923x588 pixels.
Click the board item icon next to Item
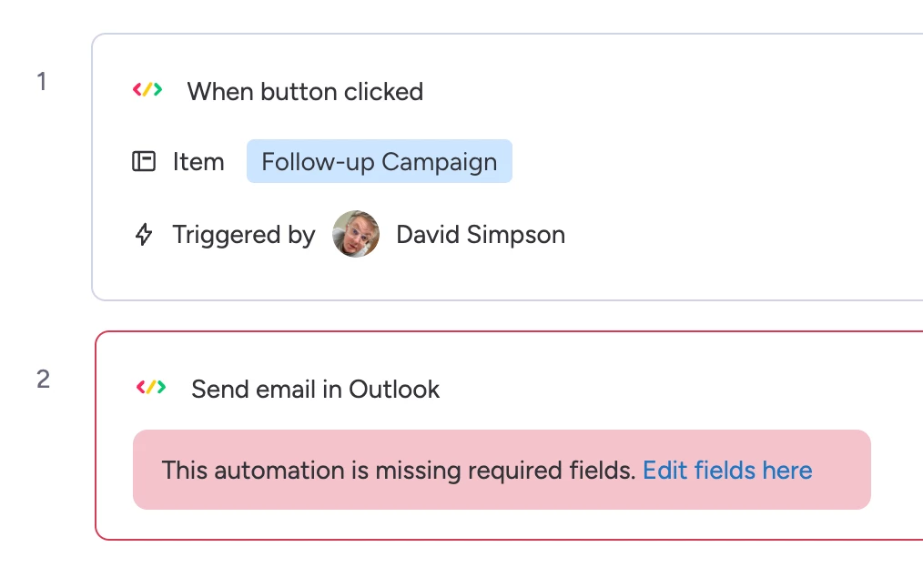144,162
